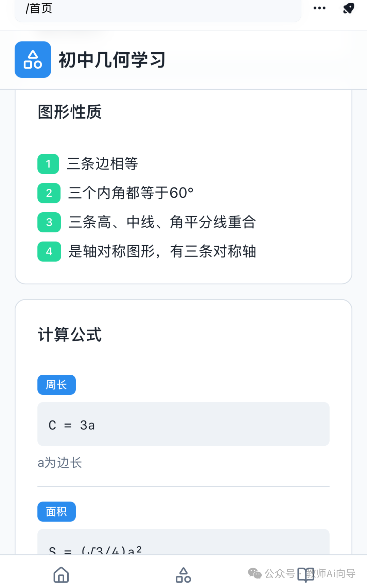
Task: Tap the blue geometry shapes app logo
Action: click(33, 59)
